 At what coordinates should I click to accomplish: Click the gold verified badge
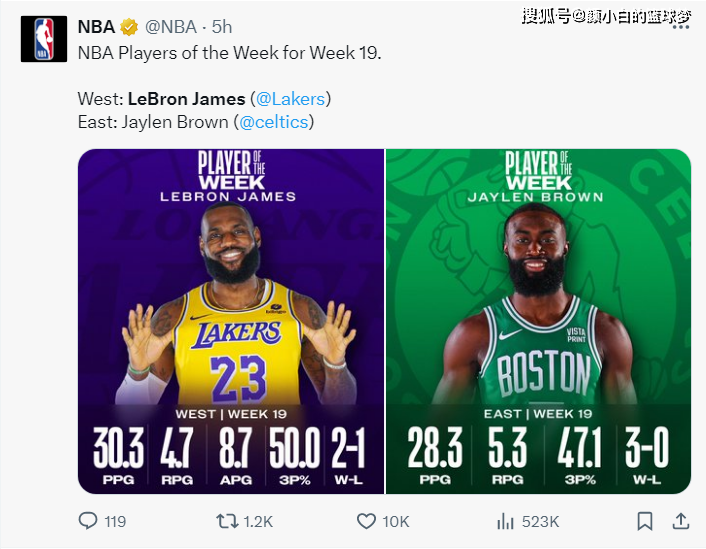coord(130,27)
